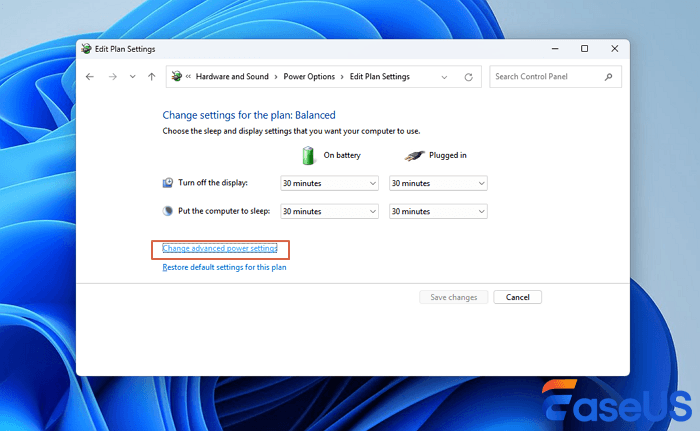Open the sleep timeout dropdown when plugged in
700x431 pixels.
[x=438, y=211]
